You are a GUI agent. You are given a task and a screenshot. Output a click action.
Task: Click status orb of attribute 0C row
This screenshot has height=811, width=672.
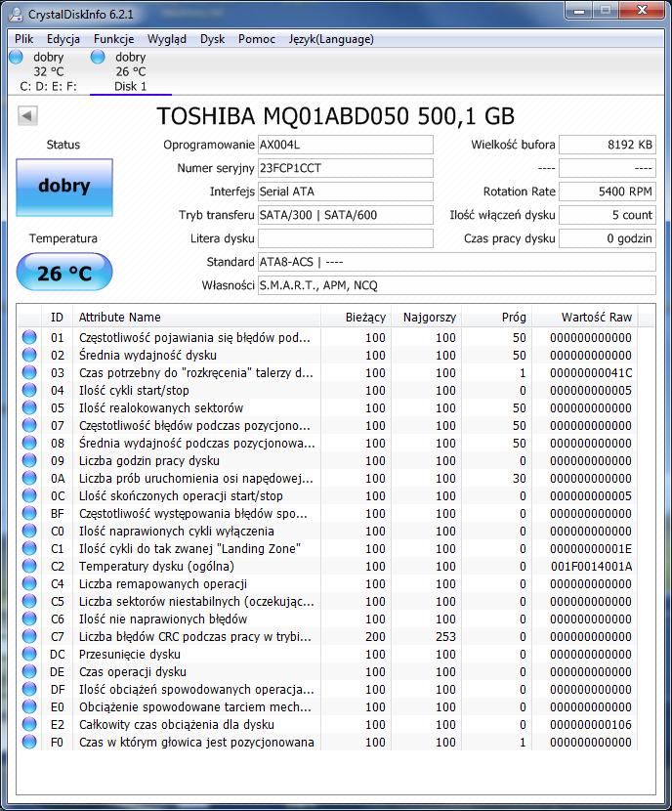point(29,495)
